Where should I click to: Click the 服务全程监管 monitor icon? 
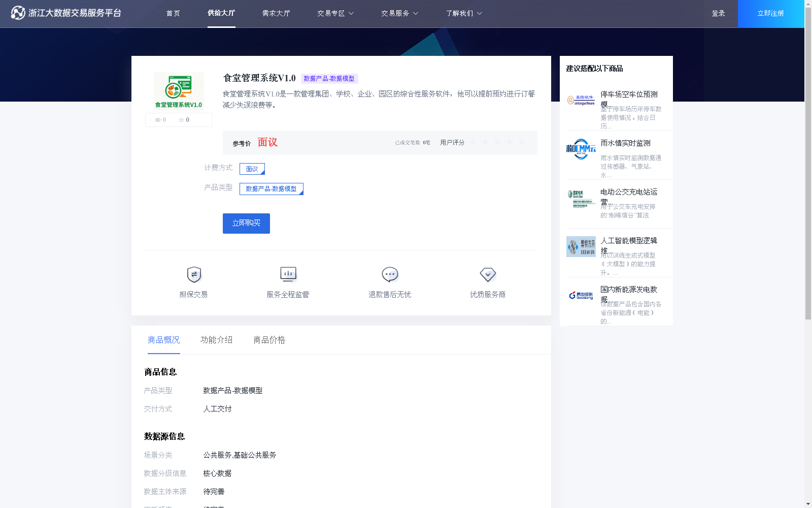(x=288, y=274)
